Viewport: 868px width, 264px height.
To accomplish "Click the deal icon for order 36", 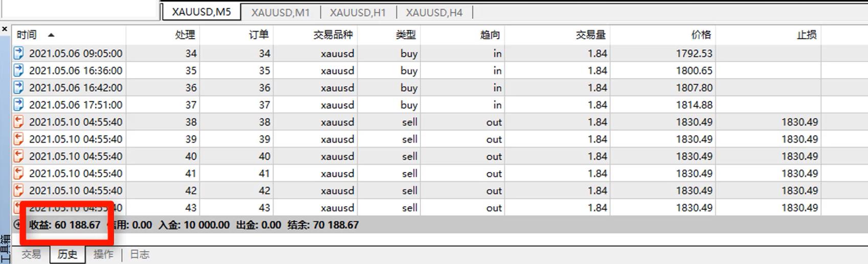I will [x=18, y=87].
